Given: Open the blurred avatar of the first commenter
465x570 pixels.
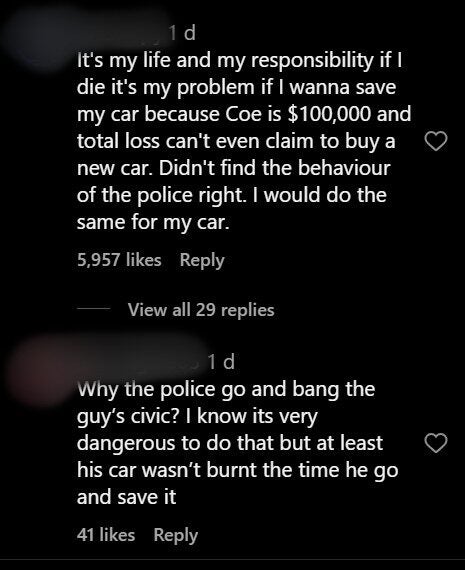Looking at the screenshot, I should (x=36, y=38).
